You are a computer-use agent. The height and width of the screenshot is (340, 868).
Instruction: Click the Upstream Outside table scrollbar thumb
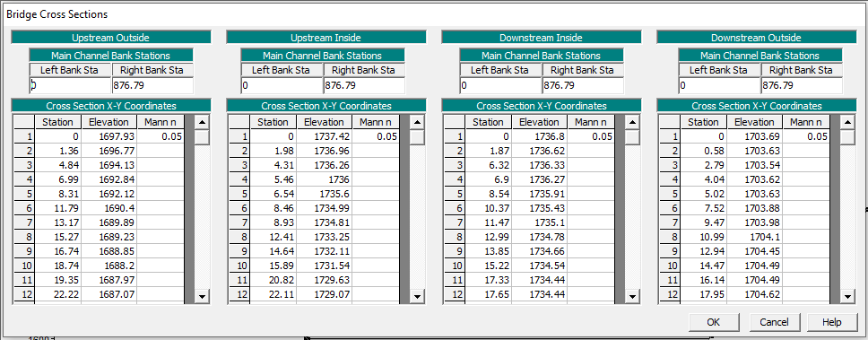(202, 136)
